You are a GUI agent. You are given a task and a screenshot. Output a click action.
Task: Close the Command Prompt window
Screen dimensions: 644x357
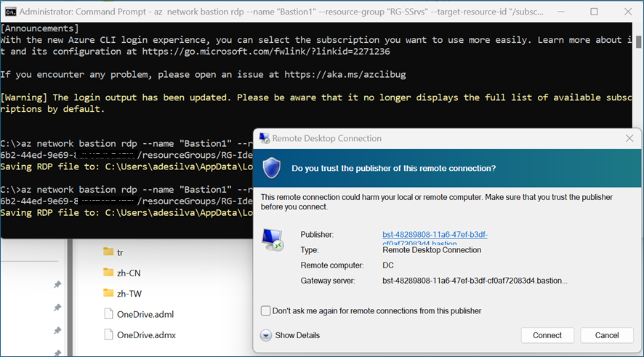628,12
